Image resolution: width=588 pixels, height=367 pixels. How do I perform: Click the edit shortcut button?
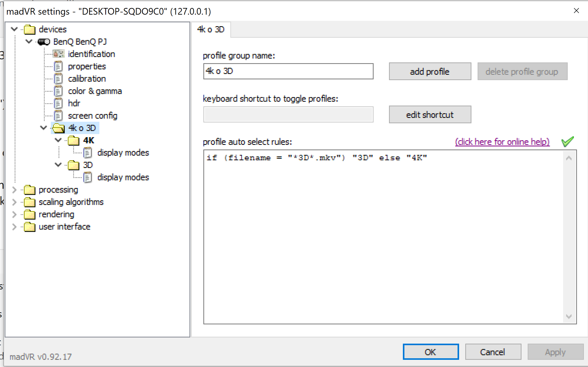tap(430, 115)
